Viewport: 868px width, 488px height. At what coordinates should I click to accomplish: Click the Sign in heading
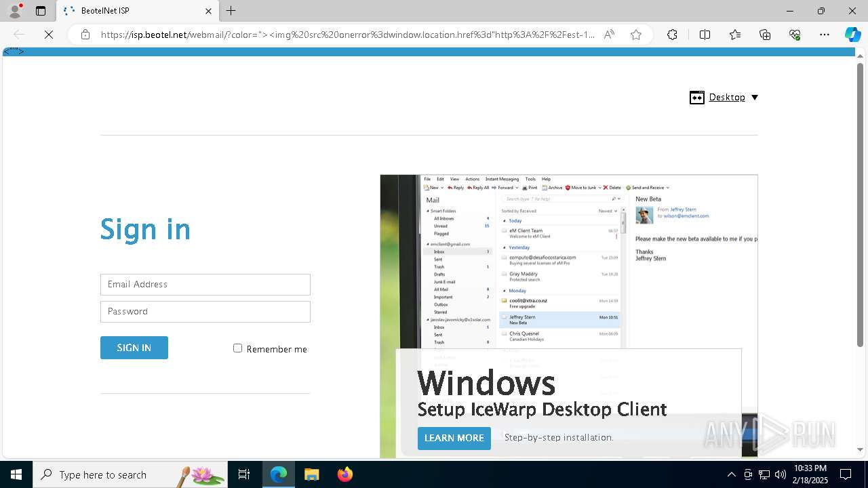pyautogui.click(x=145, y=230)
